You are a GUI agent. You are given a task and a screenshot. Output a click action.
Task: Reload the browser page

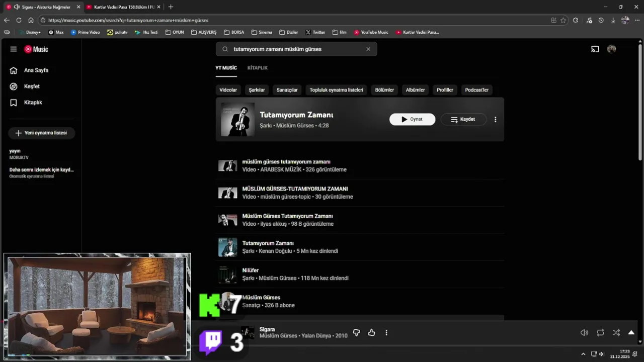click(19, 20)
